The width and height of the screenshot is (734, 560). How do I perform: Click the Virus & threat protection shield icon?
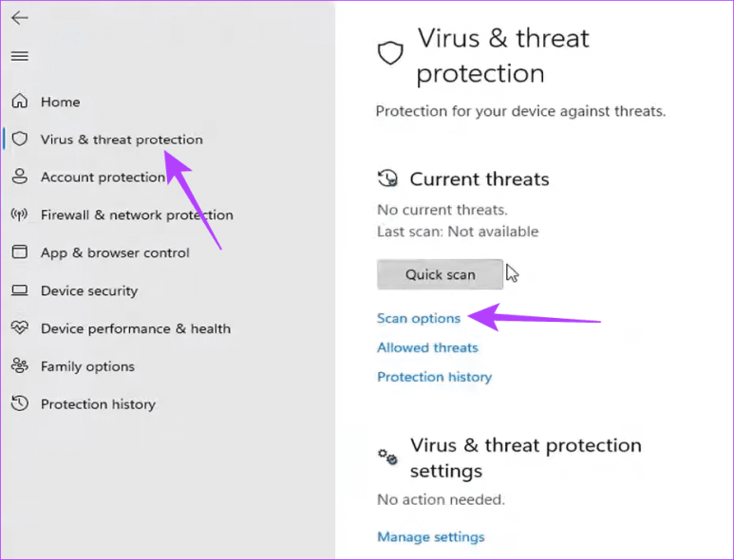pos(19,140)
